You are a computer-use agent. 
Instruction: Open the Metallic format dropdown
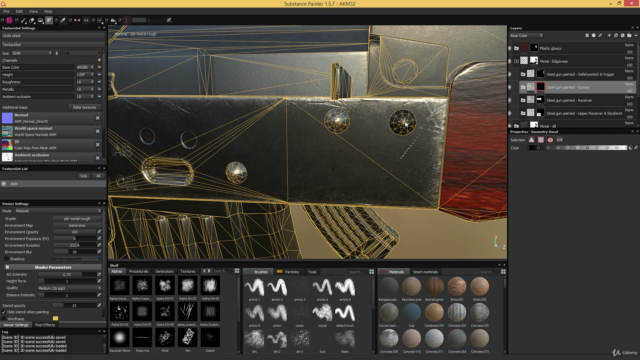(85, 89)
